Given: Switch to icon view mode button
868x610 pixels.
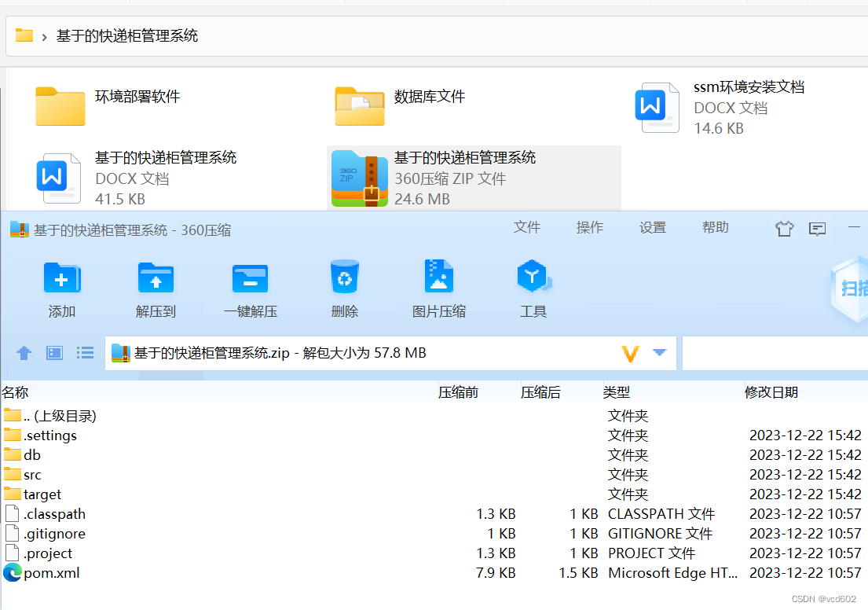Looking at the screenshot, I should click(54, 353).
